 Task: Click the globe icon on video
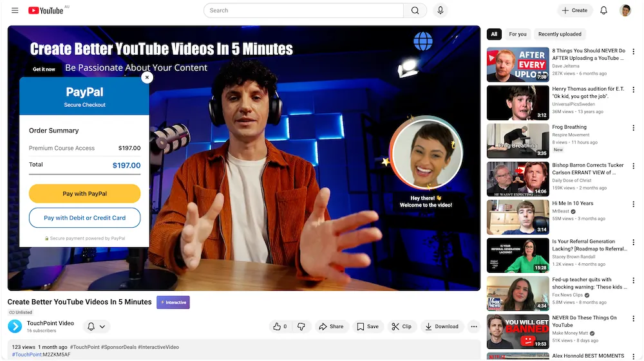tap(423, 41)
